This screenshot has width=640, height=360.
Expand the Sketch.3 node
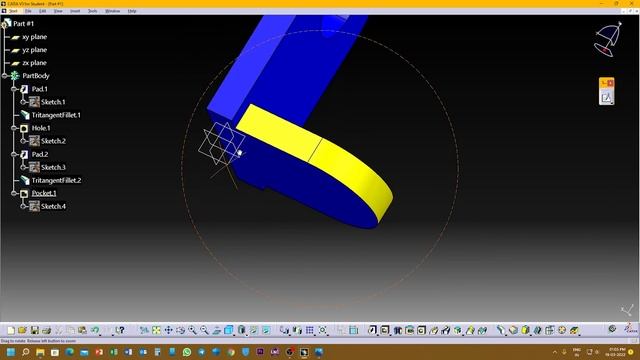(x=23, y=167)
